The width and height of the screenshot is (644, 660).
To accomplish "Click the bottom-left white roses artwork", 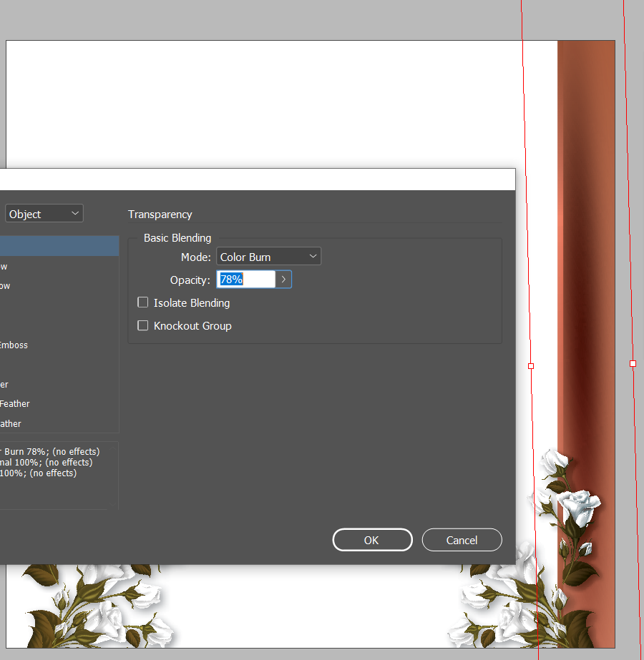I will coord(99,606).
